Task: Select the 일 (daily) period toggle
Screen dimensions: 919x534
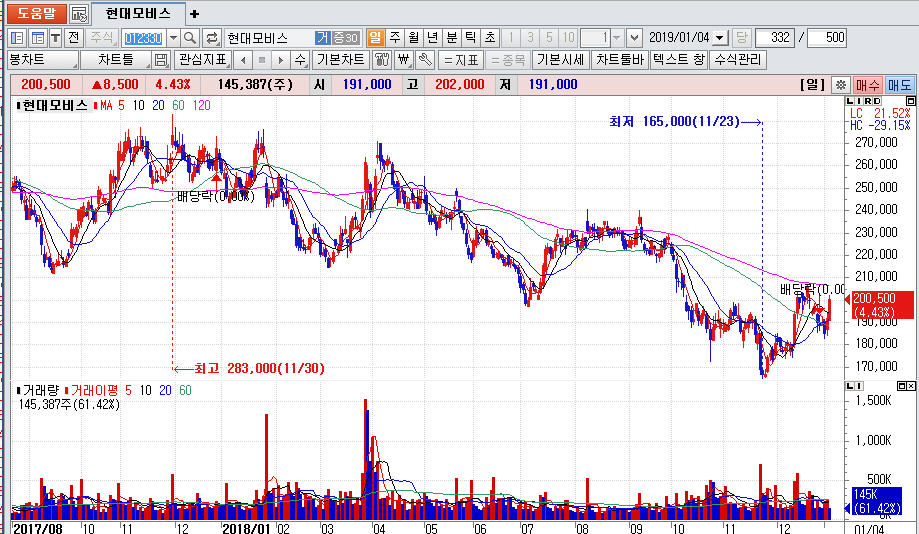Action: (375, 38)
